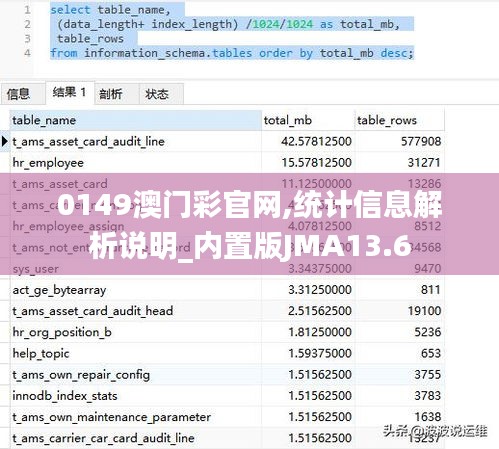Screen dimensions: 499x449
Task: Click the 3755 table_rows cell
Action: point(399,375)
